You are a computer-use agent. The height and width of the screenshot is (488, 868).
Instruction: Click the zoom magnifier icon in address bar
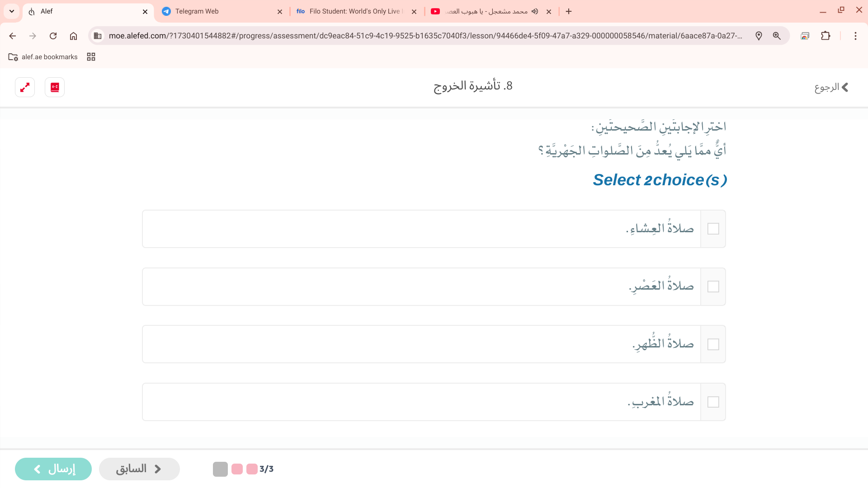click(x=777, y=36)
